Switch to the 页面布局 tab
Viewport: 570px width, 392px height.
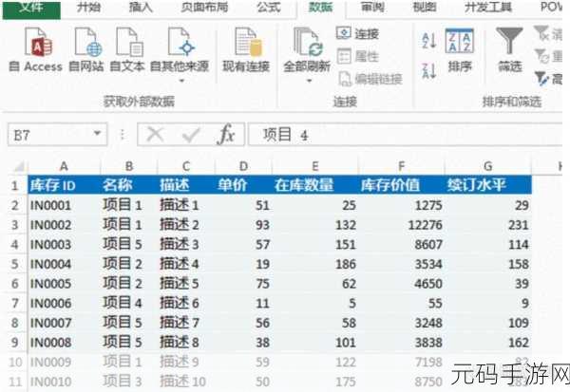[204, 7]
